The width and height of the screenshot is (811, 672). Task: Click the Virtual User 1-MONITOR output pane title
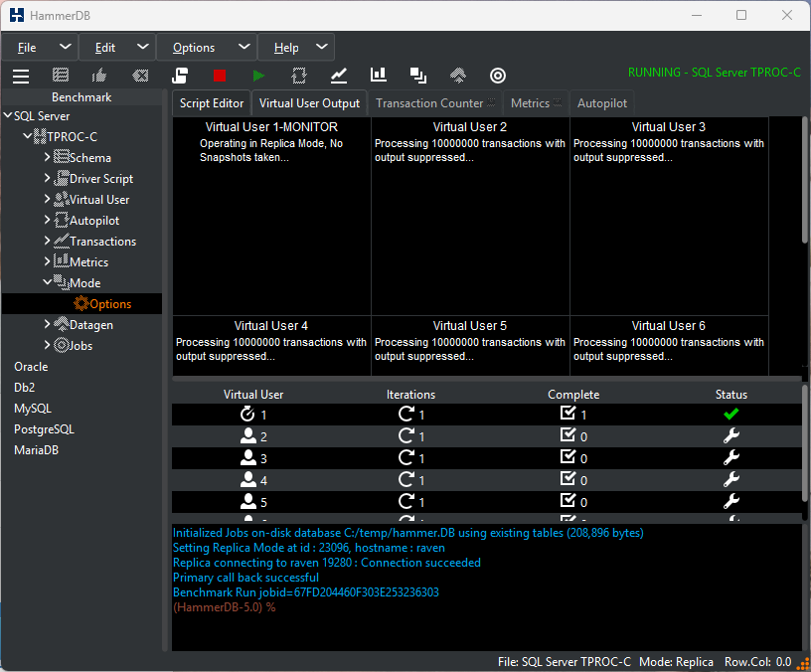click(271, 126)
